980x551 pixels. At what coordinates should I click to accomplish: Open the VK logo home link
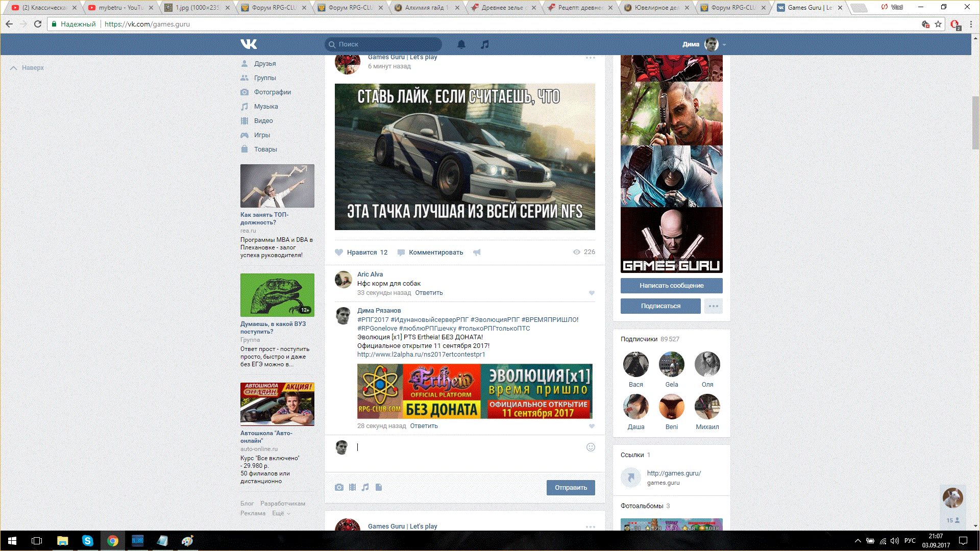click(x=249, y=44)
